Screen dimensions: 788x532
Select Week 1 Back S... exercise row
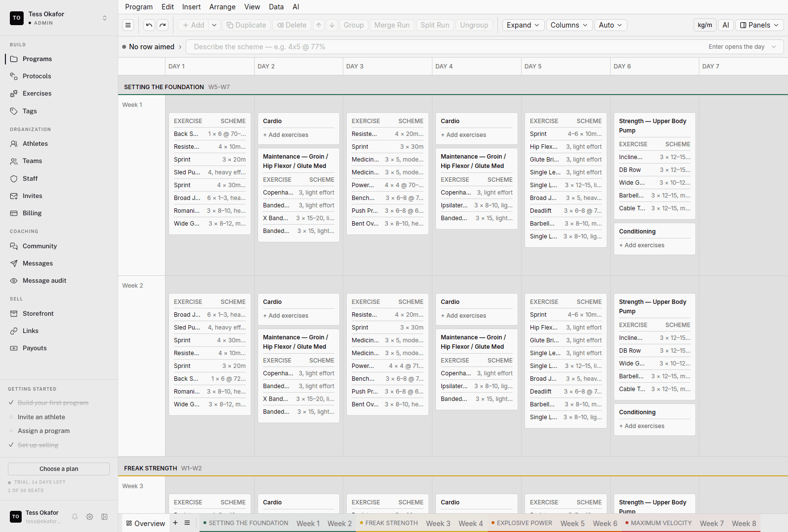tap(210, 134)
